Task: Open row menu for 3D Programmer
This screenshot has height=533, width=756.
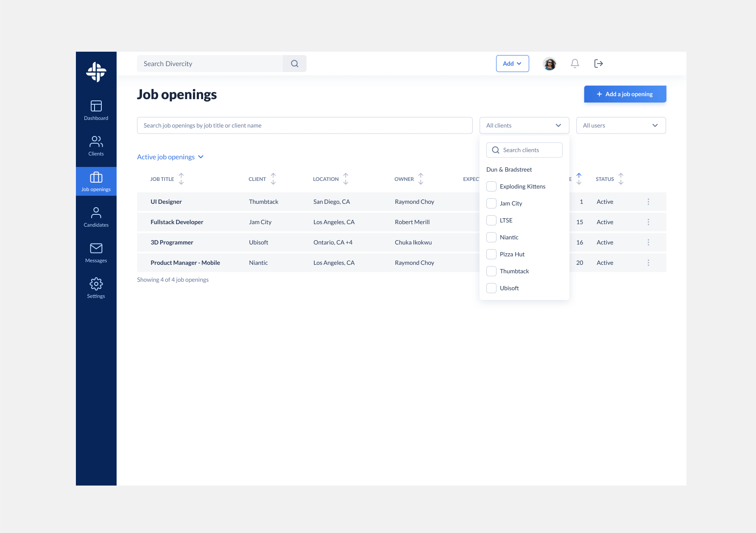Action: coord(648,242)
